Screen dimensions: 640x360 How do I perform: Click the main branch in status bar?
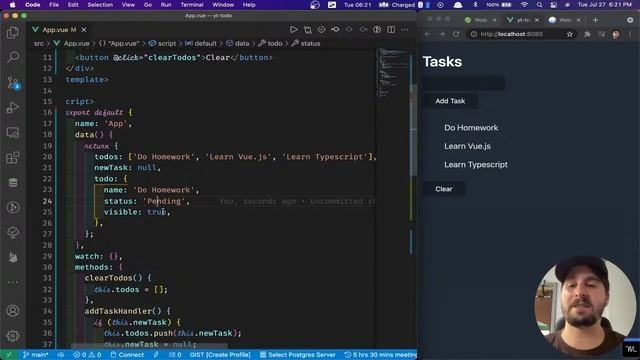(x=36, y=355)
